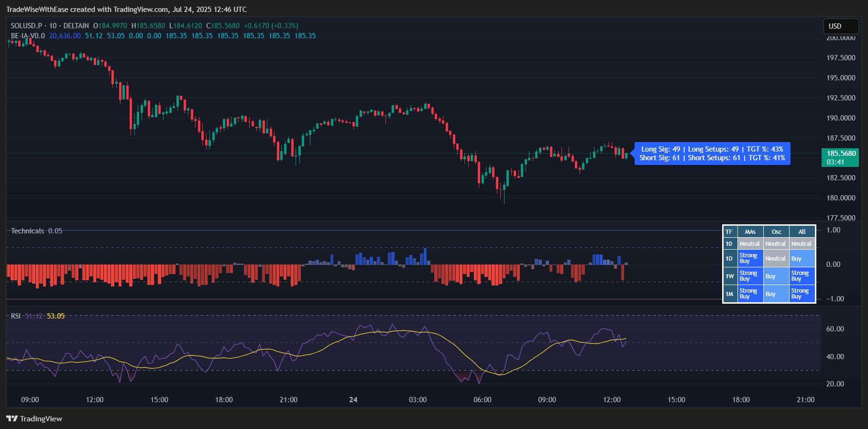868x429 pixels.
Task: Click the 03:41 bar countdown timer
Action: point(835,162)
